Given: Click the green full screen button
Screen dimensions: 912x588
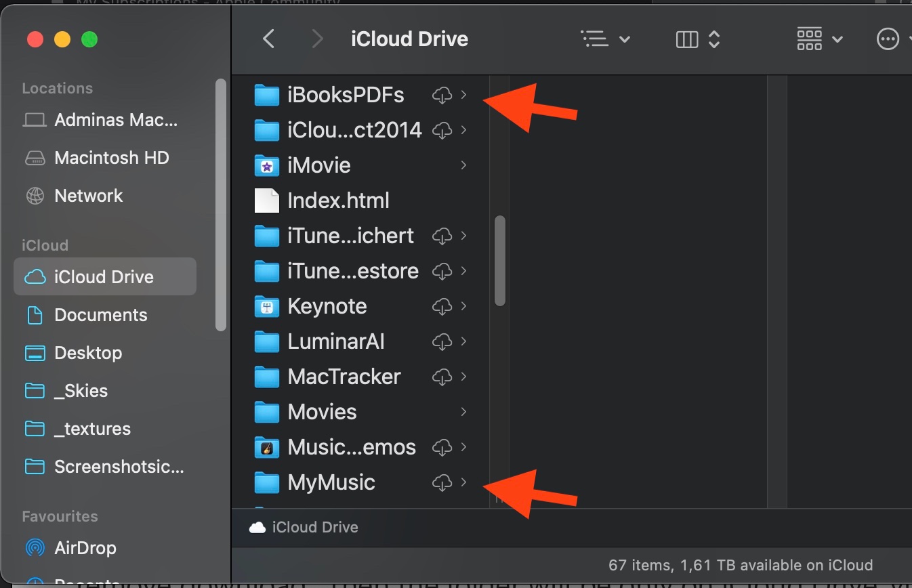Looking at the screenshot, I should click(89, 39).
